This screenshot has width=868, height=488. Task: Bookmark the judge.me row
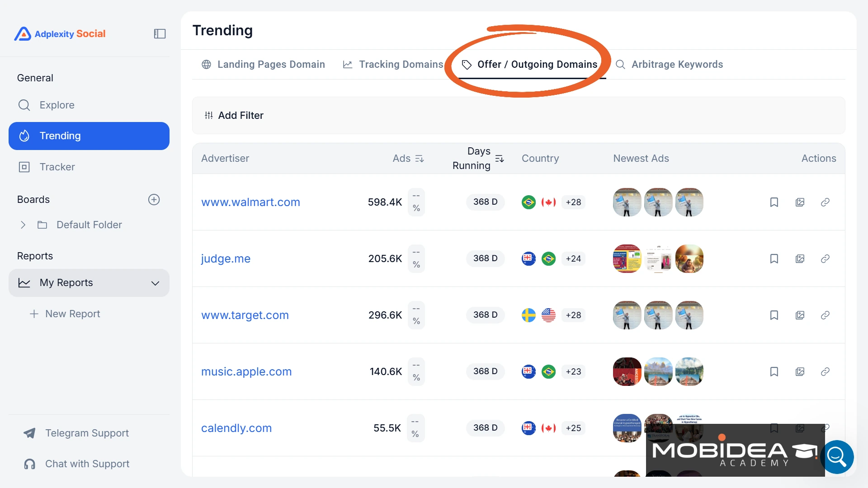click(x=774, y=258)
